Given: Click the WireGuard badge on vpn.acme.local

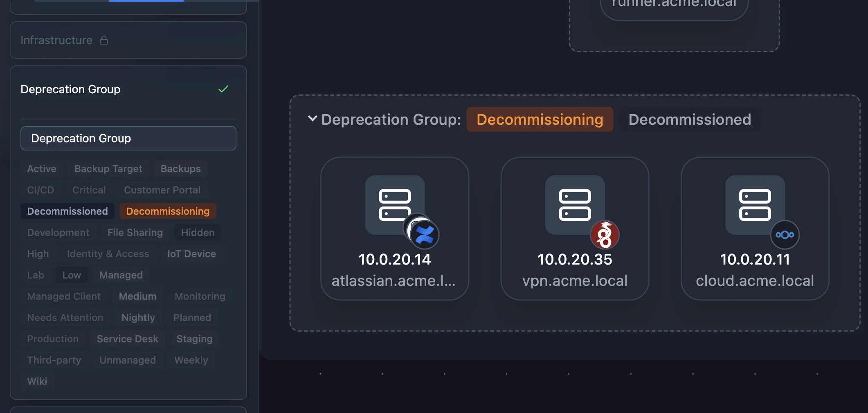Looking at the screenshot, I should 605,235.
